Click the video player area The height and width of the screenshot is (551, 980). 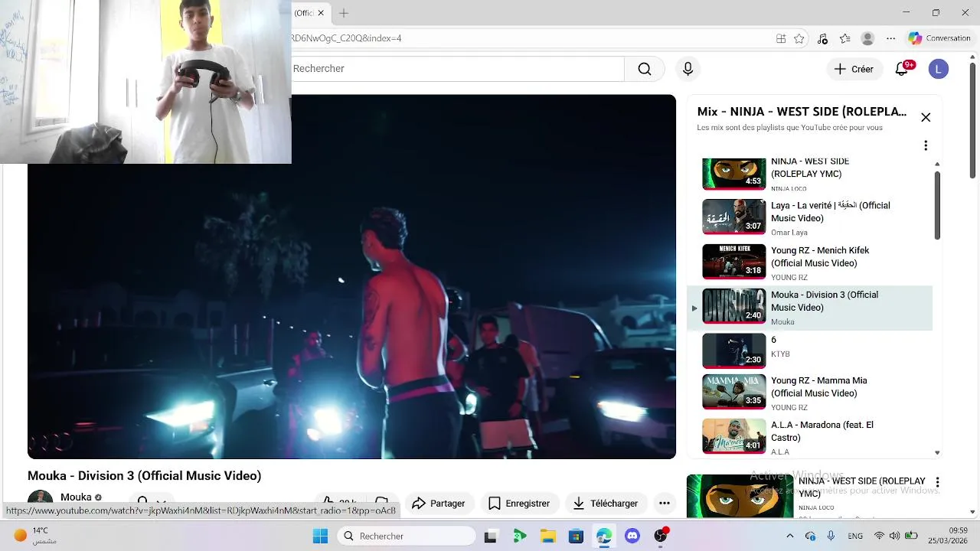pos(351,276)
